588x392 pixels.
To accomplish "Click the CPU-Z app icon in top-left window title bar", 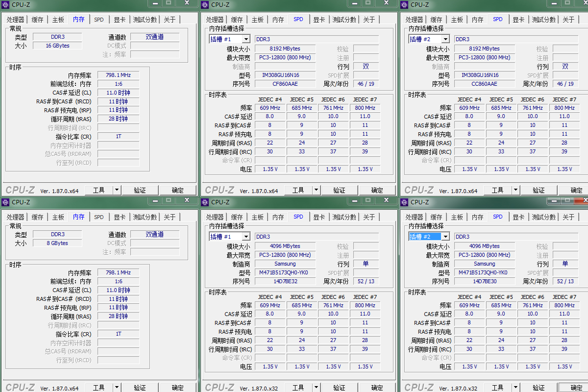I will tap(5, 4).
